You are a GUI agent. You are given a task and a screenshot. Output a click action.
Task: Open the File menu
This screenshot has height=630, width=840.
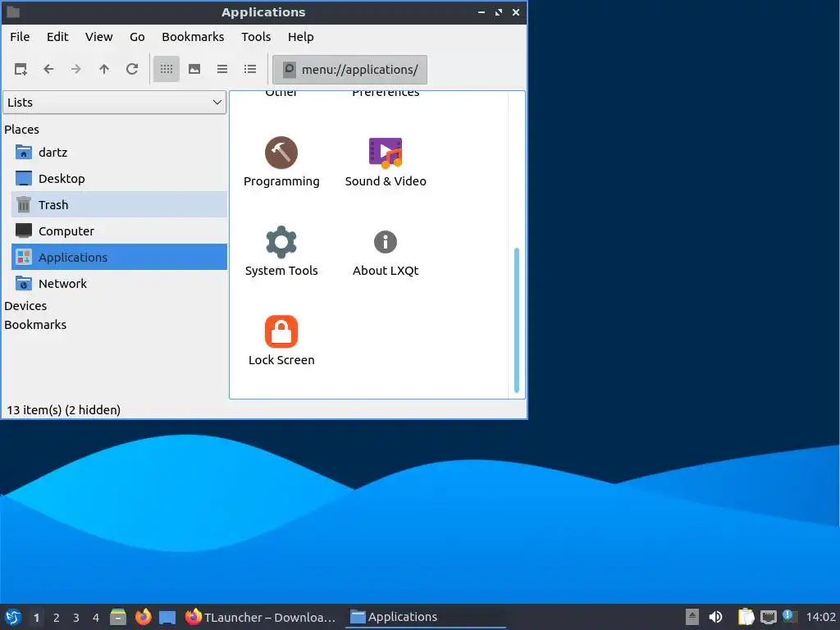(x=20, y=37)
